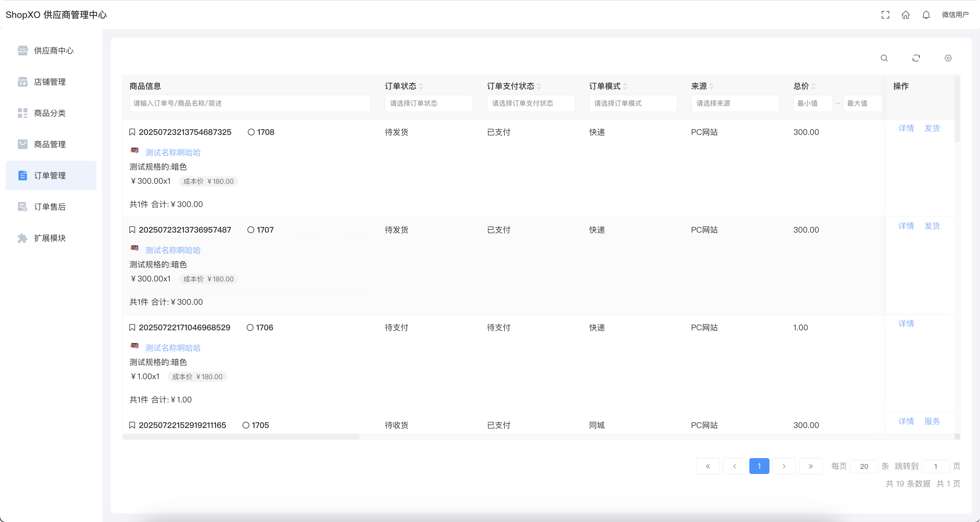Open the notification bell
980x522 pixels.
[x=926, y=15]
